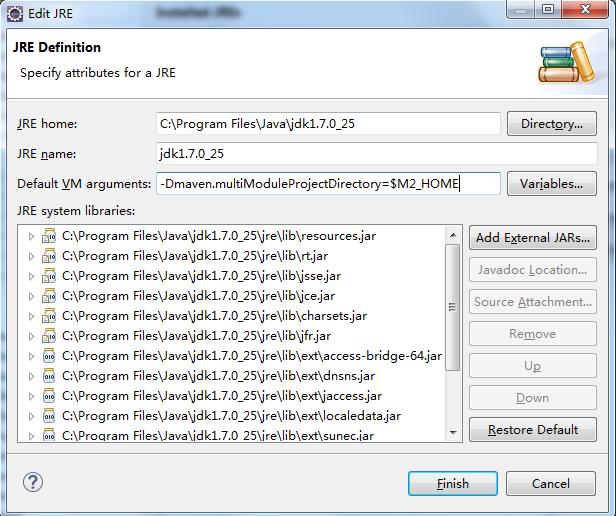Click into the JRE home field
The height and width of the screenshot is (516, 616).
point(328,124)
